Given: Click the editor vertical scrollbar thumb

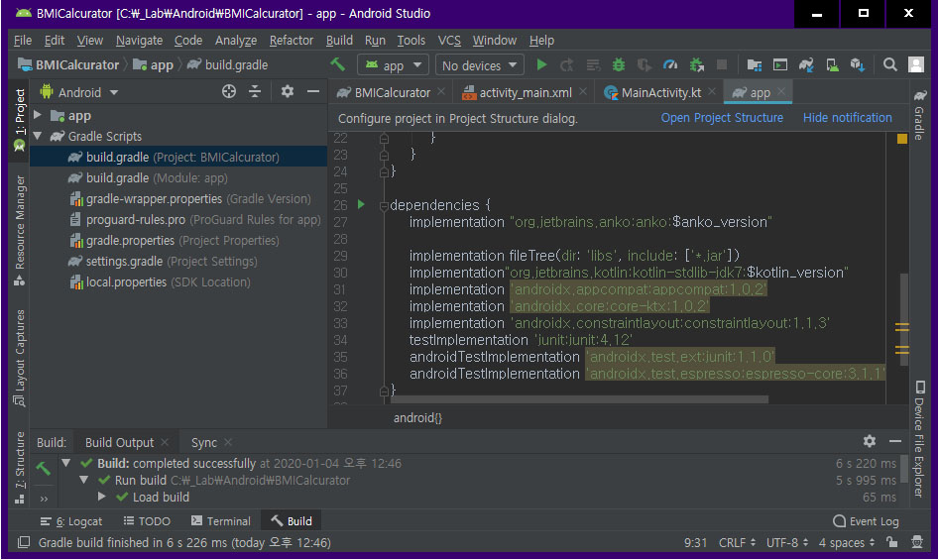Looking at the screenshot, I should point(904,318).
